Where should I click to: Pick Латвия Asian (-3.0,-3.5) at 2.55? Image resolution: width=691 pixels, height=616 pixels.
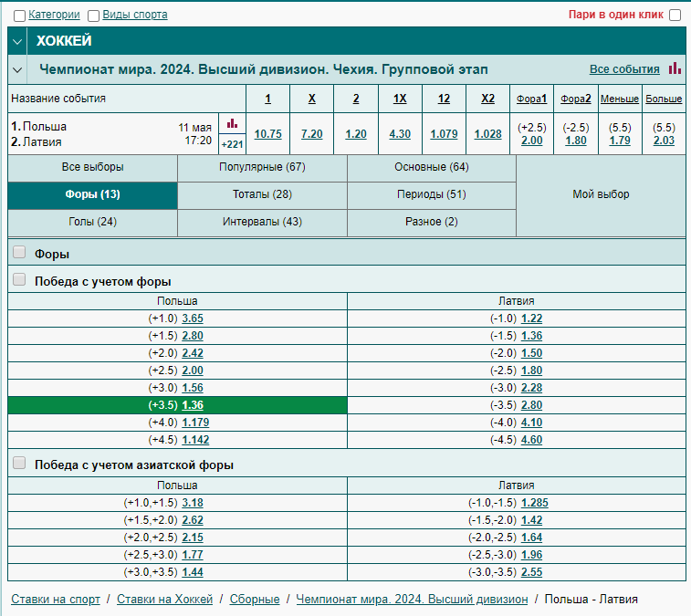pos(531,572)
